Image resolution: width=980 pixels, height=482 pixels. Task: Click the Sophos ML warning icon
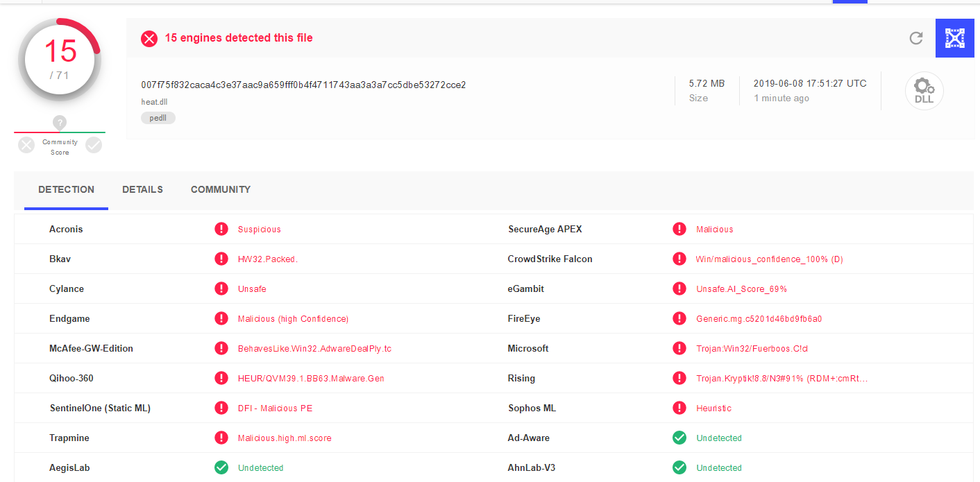pyautogui.click(x=679, y=408)
